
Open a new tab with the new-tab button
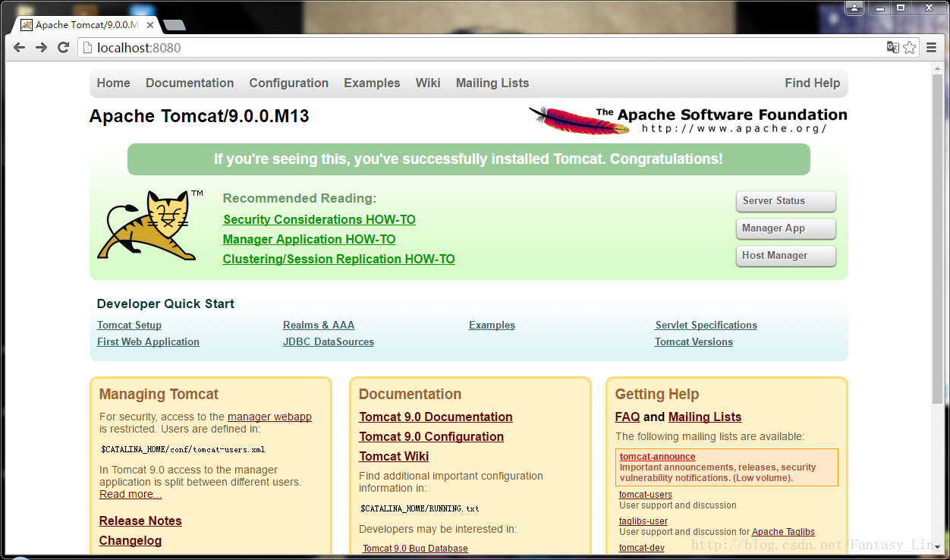coord(175,25)
